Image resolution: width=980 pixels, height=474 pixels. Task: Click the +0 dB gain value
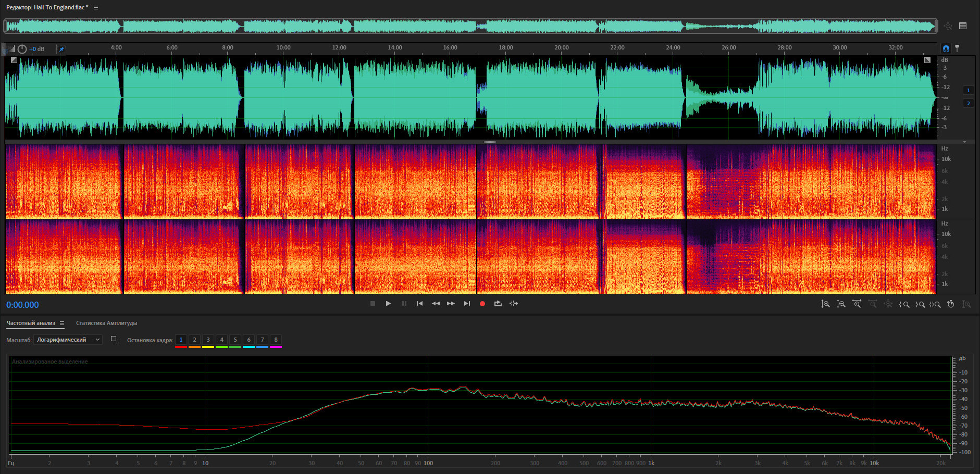[x=36, y=49]
